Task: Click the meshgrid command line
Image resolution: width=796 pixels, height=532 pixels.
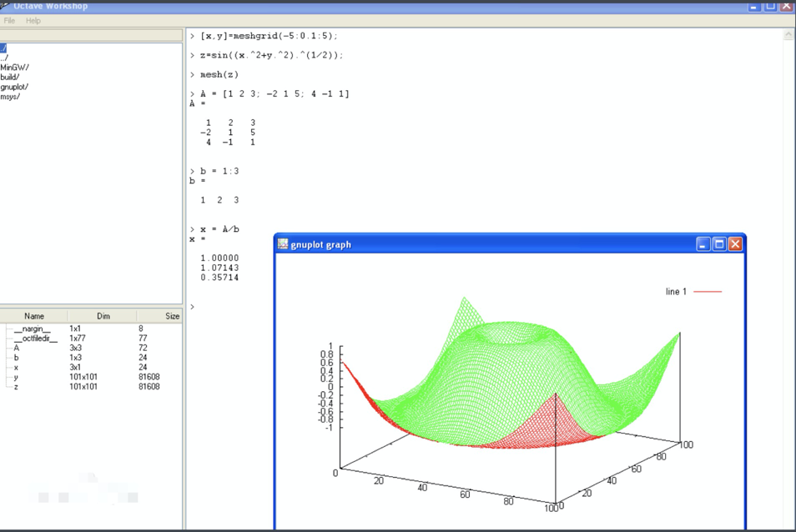Action: click(x=264, y=36)
